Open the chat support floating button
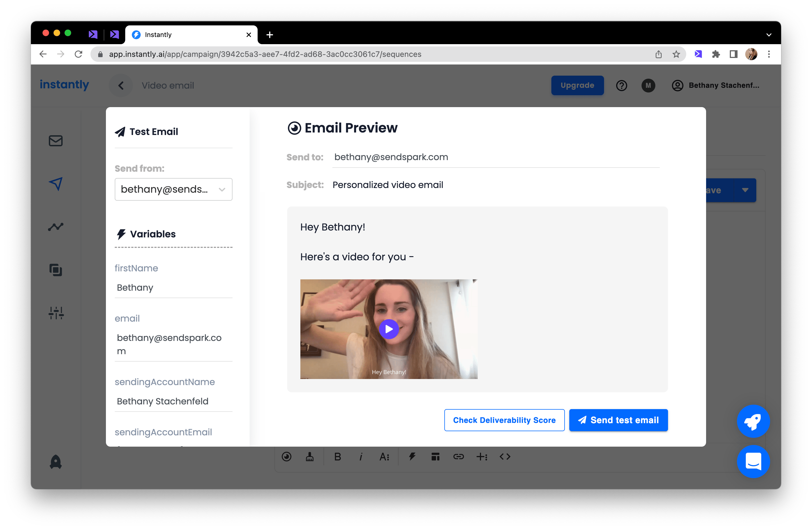Viewport: 812px width, 530px height. coord(753,462)
